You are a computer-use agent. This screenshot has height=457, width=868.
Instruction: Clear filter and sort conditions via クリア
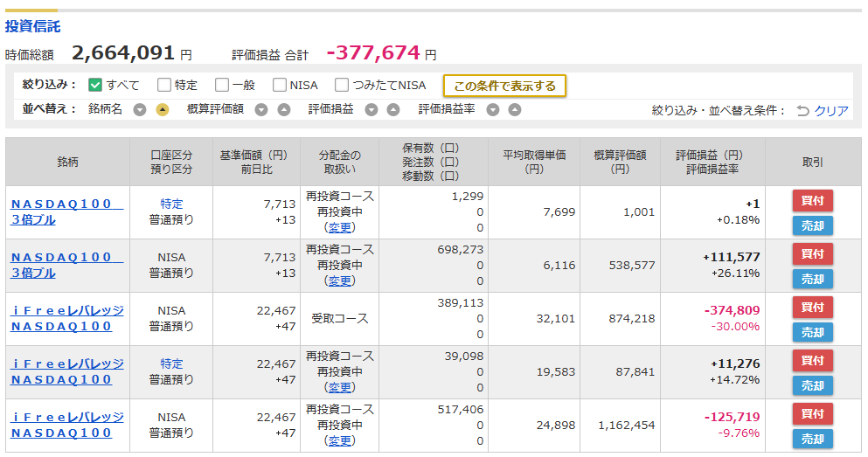tap(823, 111)
